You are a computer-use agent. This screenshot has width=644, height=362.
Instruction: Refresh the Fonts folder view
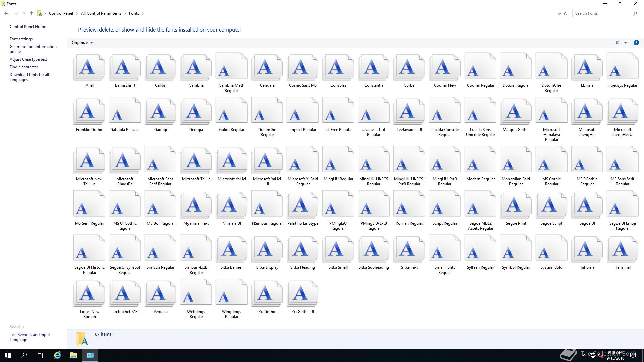[566, 13]
